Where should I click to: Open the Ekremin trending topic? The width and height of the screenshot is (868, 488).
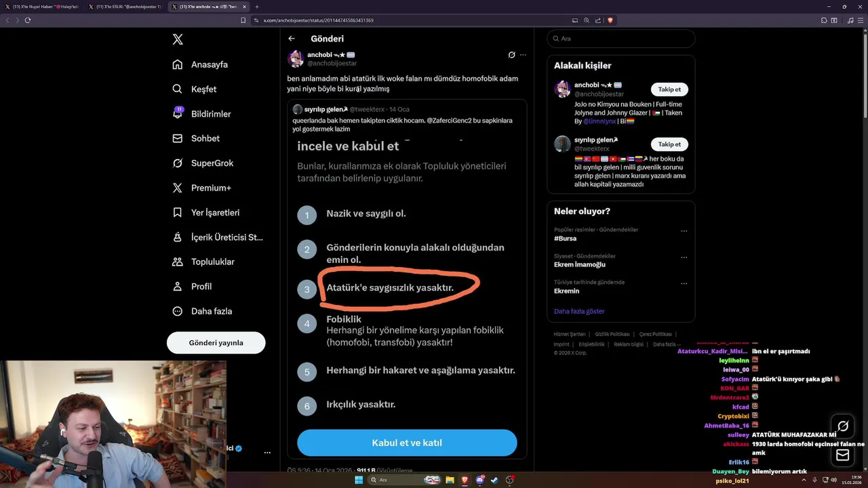(566, 291)
